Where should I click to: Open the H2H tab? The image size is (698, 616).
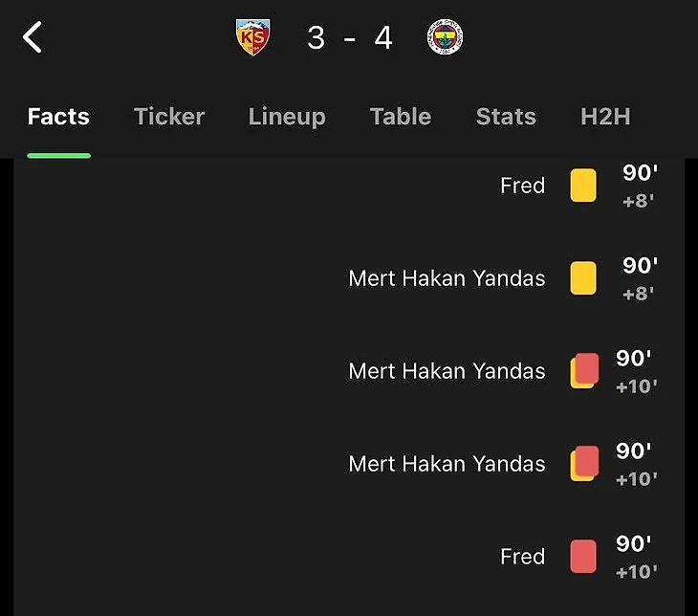pyautogui.click(x=605, y=117)
